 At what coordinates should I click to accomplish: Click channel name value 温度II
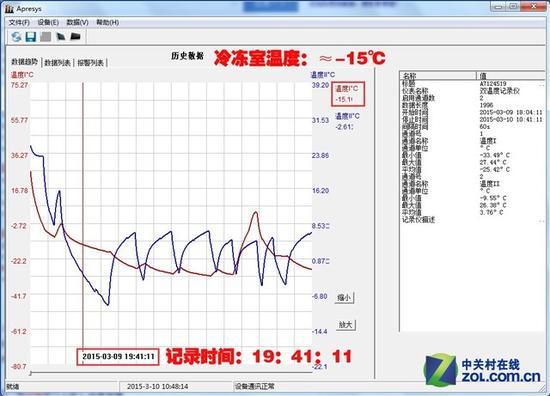click(490, 183)
